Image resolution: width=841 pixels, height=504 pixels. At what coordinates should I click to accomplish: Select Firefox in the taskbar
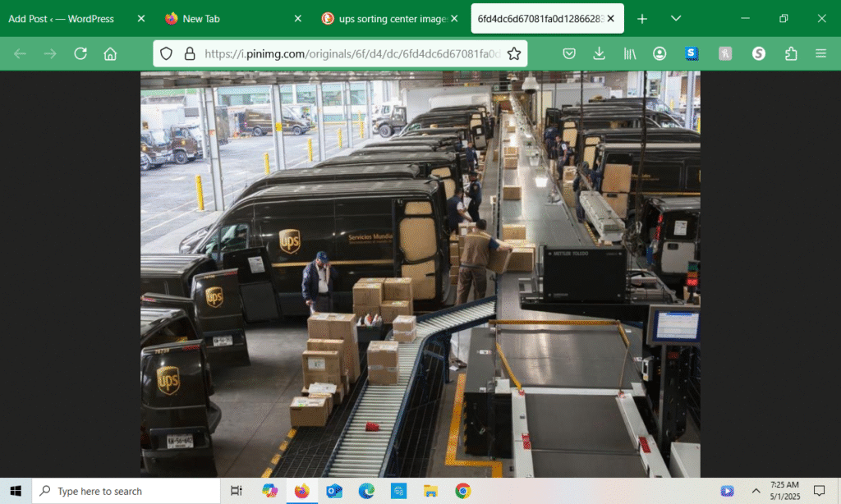302,491
